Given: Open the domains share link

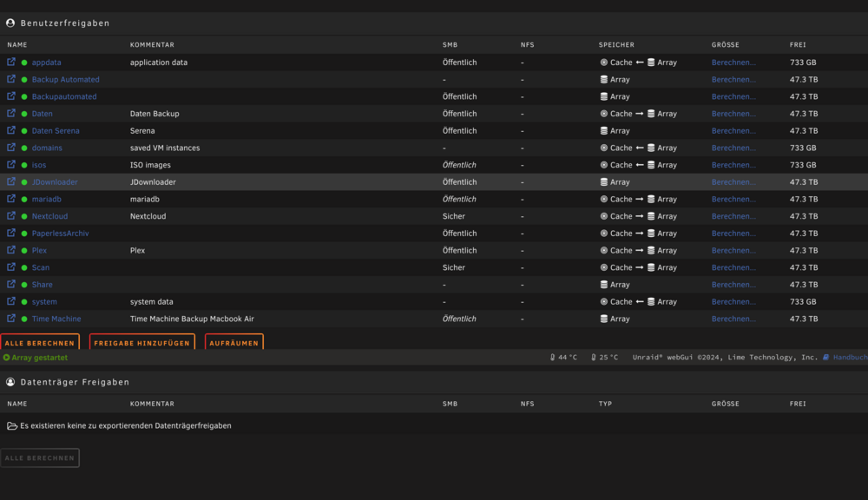Looking at the screenshot, I should pos(47,148).
